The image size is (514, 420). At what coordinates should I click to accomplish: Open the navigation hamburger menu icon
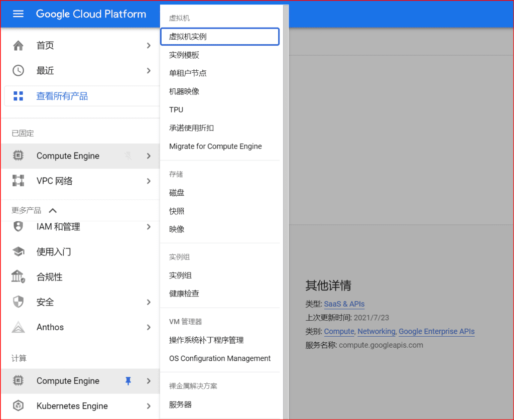18,14
